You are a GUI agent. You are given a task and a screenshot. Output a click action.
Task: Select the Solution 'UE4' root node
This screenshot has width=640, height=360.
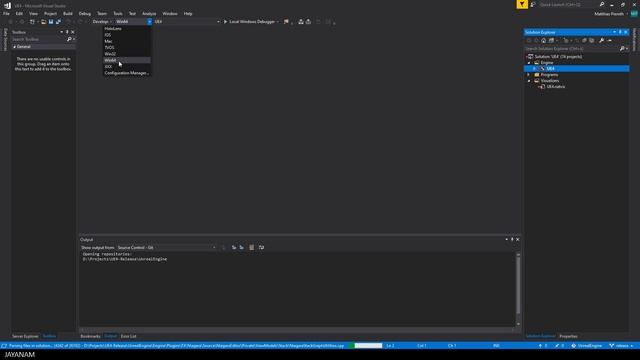coord(558,57)
